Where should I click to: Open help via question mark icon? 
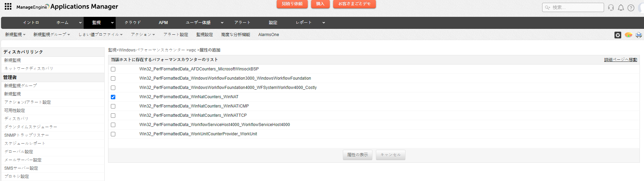tap(631, 8)
